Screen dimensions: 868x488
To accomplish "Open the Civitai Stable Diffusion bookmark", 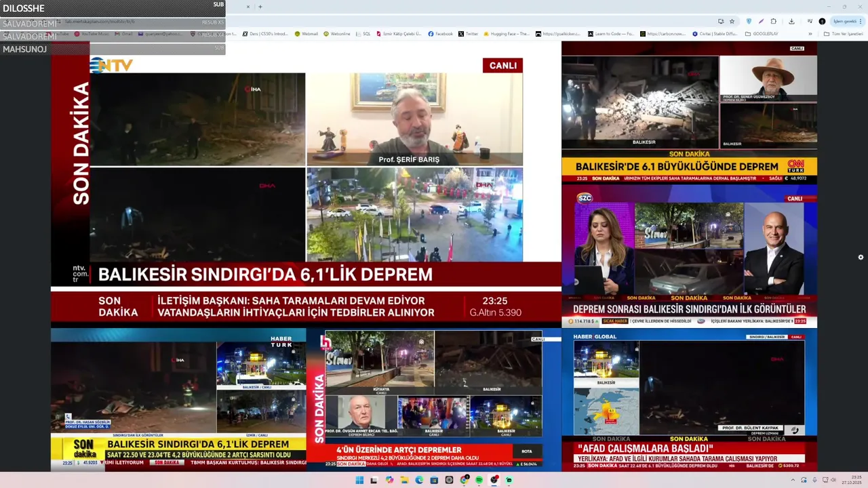I will coord(716,34).
